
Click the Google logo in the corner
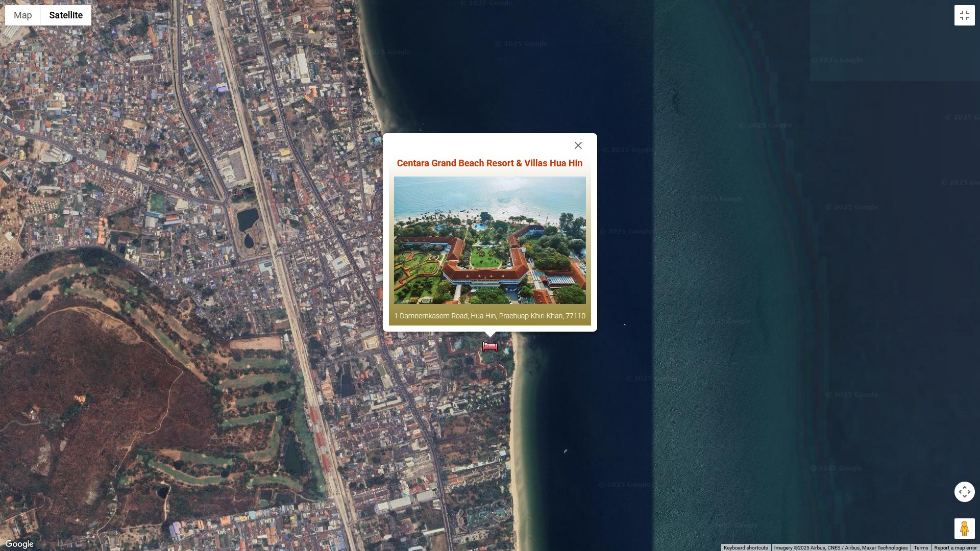pos(19,544)
